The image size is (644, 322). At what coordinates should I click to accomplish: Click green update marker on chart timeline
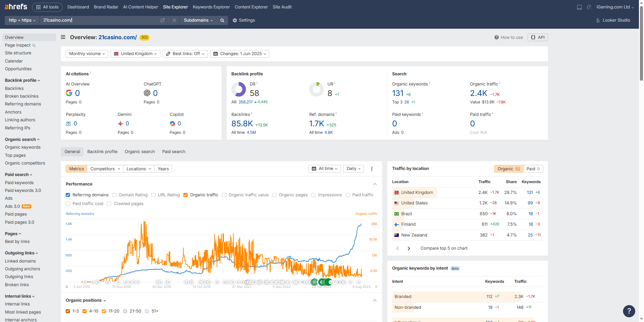coord(314,282)
